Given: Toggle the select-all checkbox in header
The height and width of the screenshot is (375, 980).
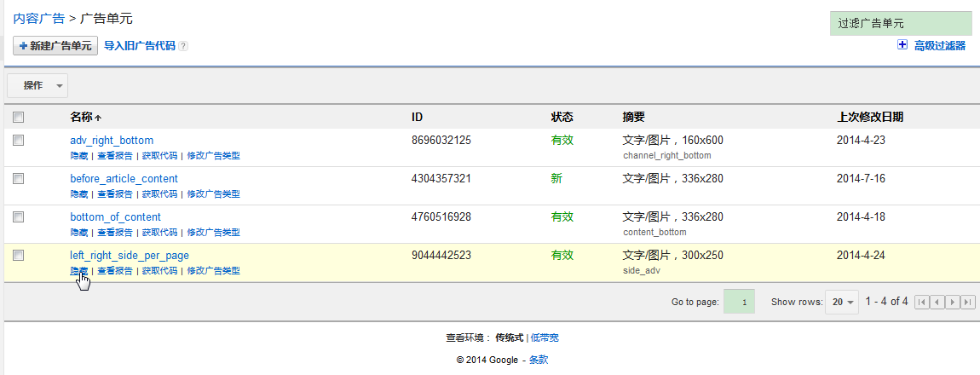Looking at the screenshot, I should pos(19,118).
